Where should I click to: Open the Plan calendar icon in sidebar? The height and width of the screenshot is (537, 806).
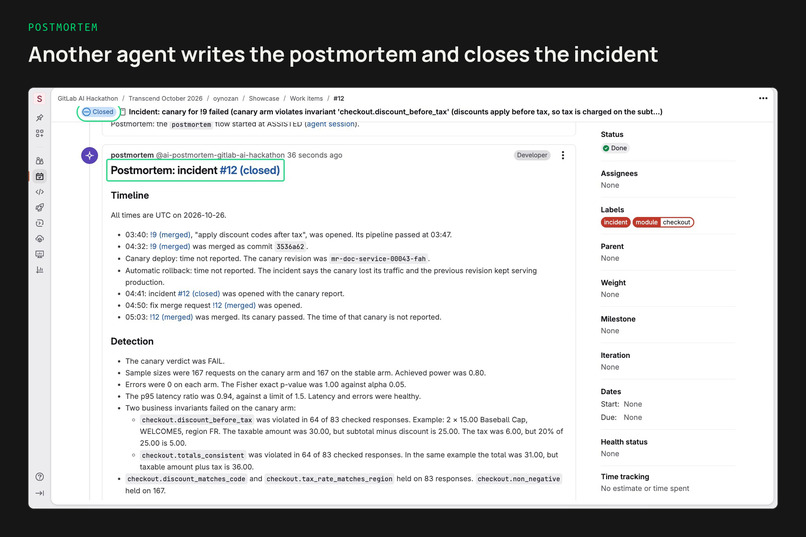(40, 176)
